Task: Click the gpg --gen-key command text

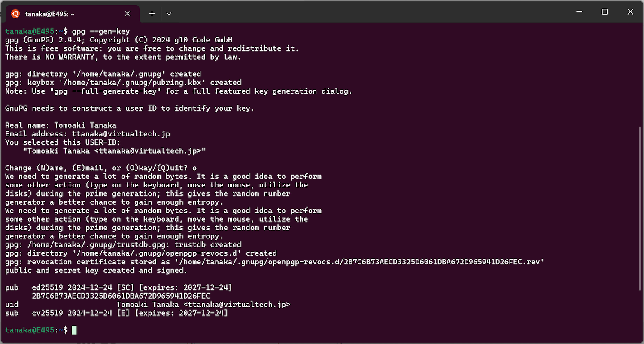Action: pyautogui.click(x=101, y=31)
